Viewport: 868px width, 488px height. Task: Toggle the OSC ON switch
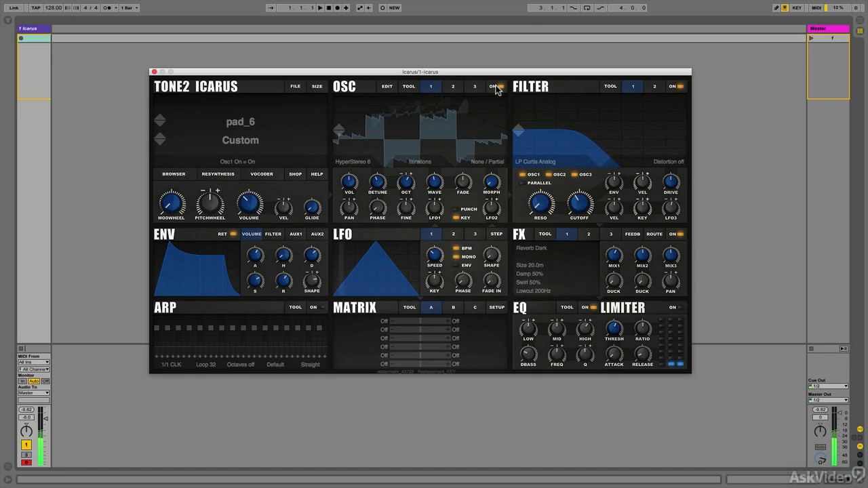[497, 86]
